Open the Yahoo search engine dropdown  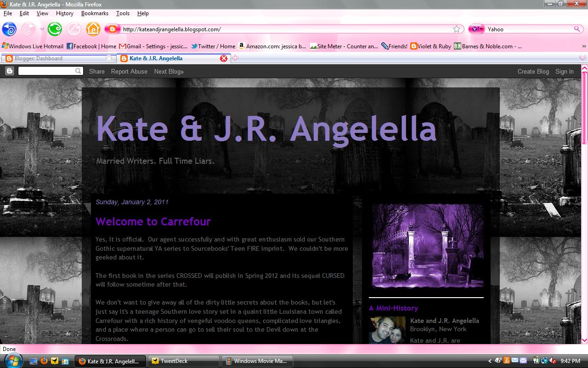[476, 29]
